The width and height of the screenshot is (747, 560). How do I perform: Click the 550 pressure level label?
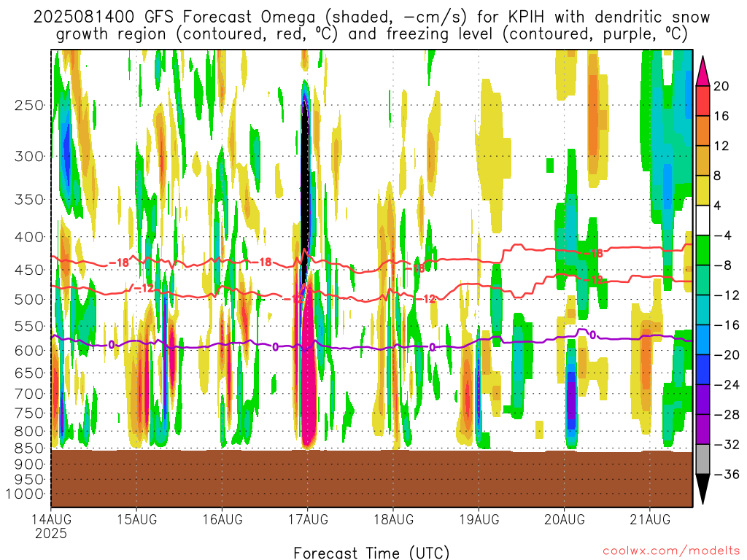[x=28, y=326]
